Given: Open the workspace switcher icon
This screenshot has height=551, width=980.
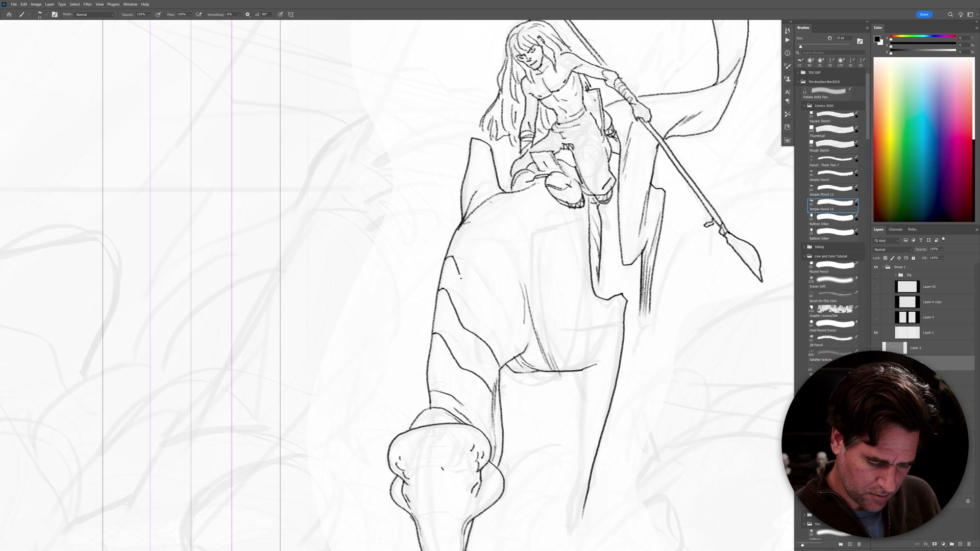Looking at the screenshot, I should pyautogui.click(x=971, y=14).
